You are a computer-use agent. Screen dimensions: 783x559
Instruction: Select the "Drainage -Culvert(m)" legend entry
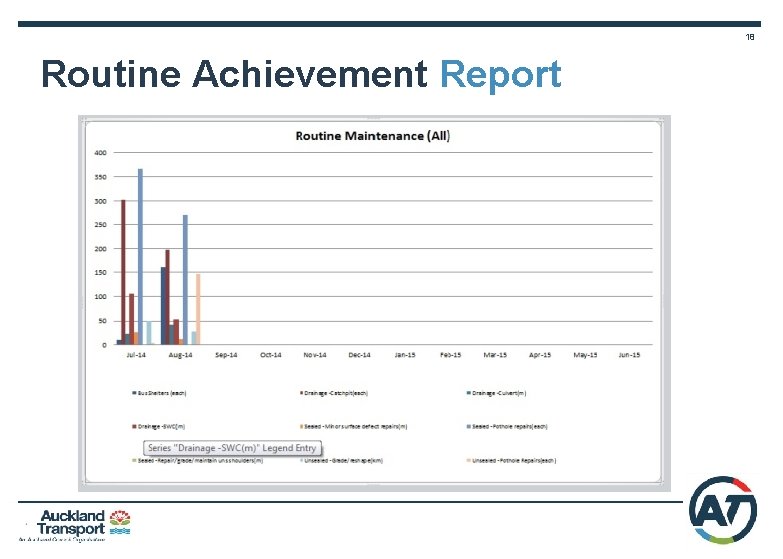coord(496,393)
